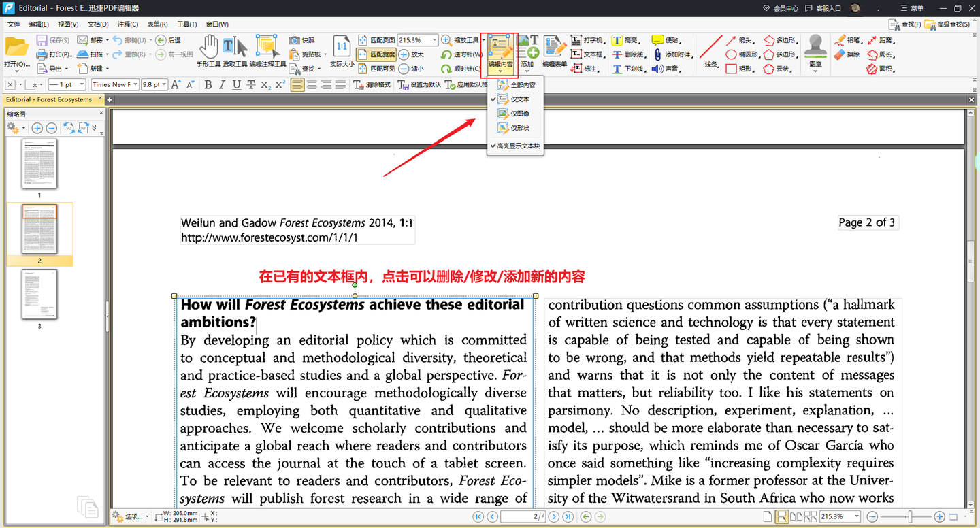The image size is (980, 528).
Task: Toggle Bold text formatting
Action: coord(208,85)
